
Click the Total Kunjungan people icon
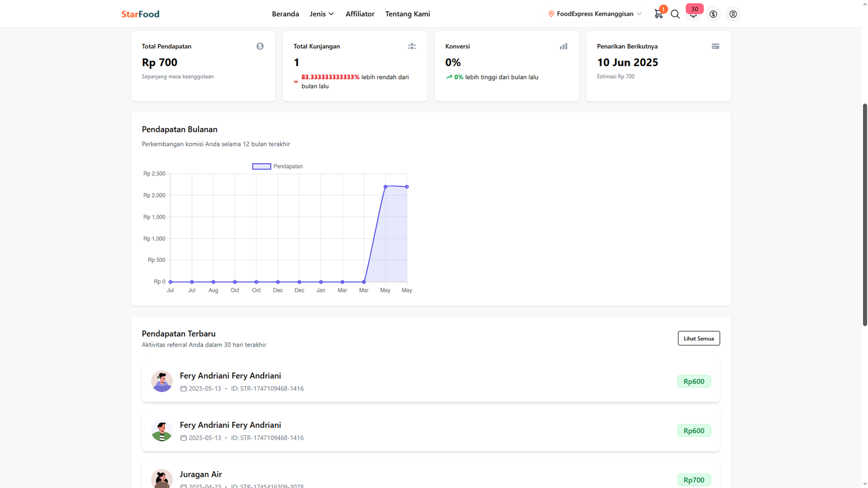point(412,47)
